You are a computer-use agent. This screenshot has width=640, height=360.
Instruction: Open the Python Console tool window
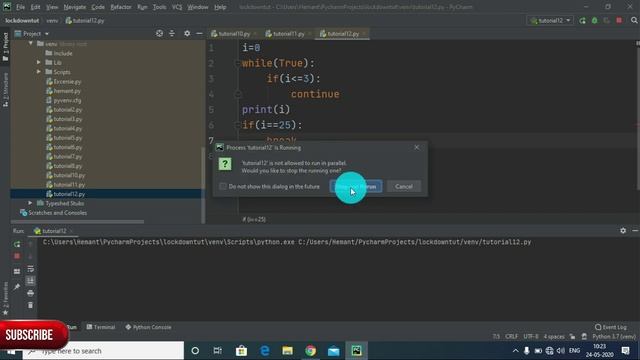[149, 327]
